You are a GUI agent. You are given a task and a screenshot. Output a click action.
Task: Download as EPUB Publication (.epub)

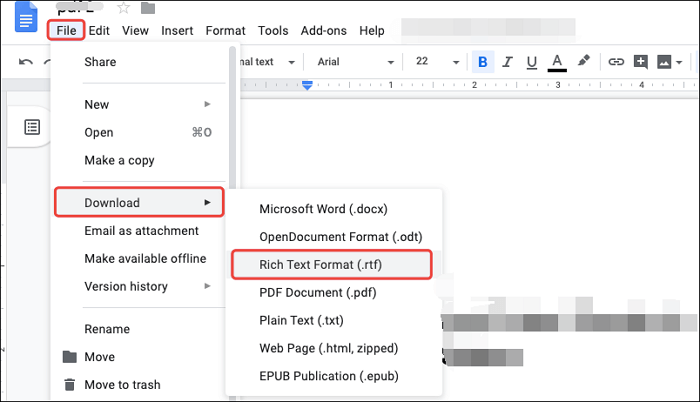(334, 376)
